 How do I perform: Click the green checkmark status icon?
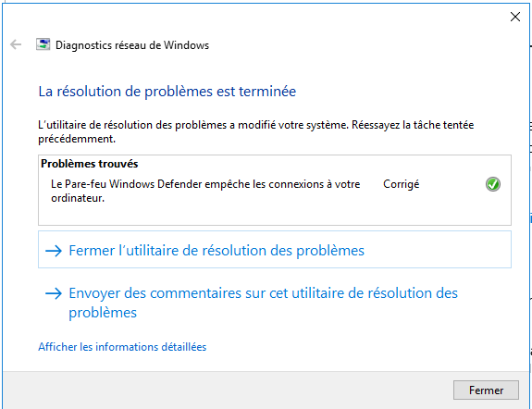492,184
